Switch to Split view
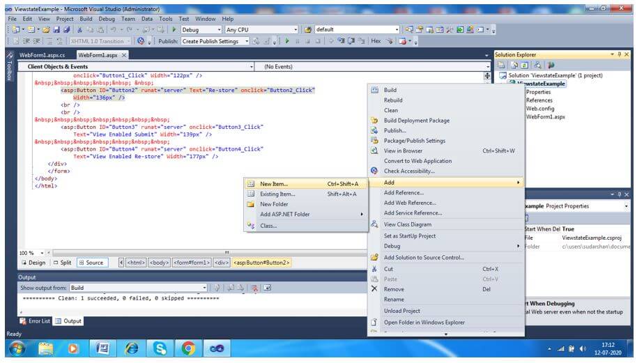This screenshot has height=363, width=644. point(62,263)
